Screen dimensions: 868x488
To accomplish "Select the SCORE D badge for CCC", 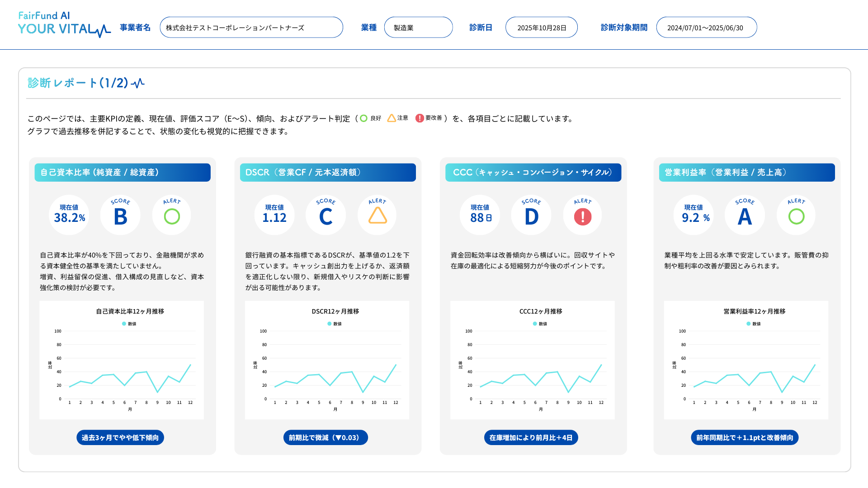I will [x=531, y=215].
